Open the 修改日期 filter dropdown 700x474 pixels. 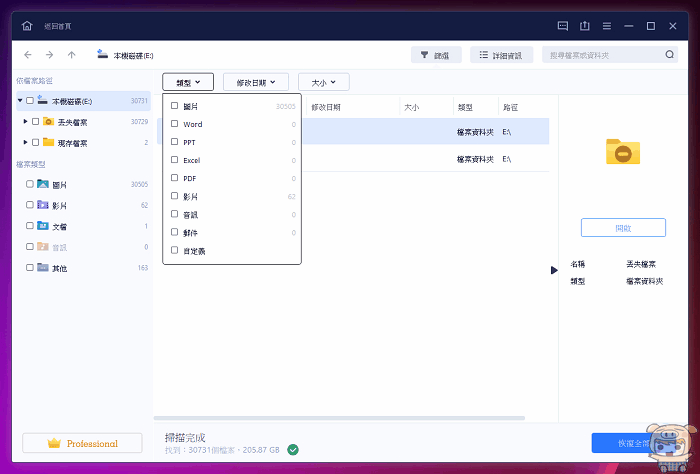tap(256, 82)
